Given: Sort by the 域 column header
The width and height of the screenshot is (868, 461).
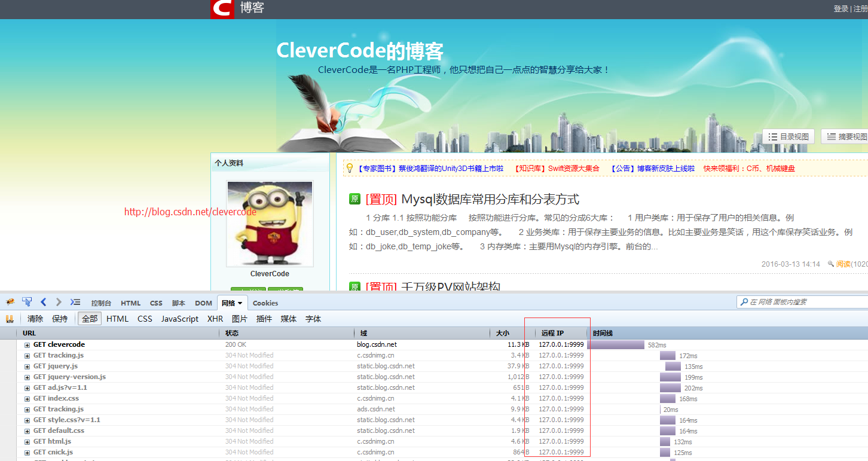Looking at the screenshot, I should tap(422, 333).
